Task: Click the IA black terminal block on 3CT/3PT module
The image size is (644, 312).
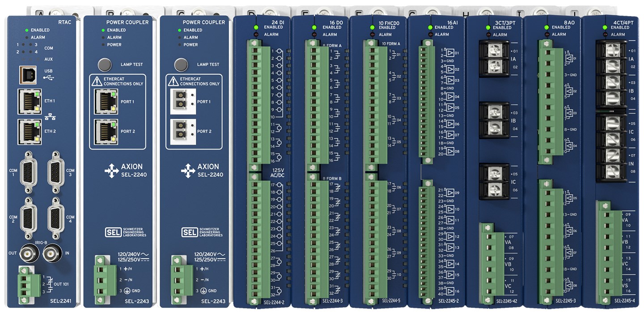Action: [493, 59]
